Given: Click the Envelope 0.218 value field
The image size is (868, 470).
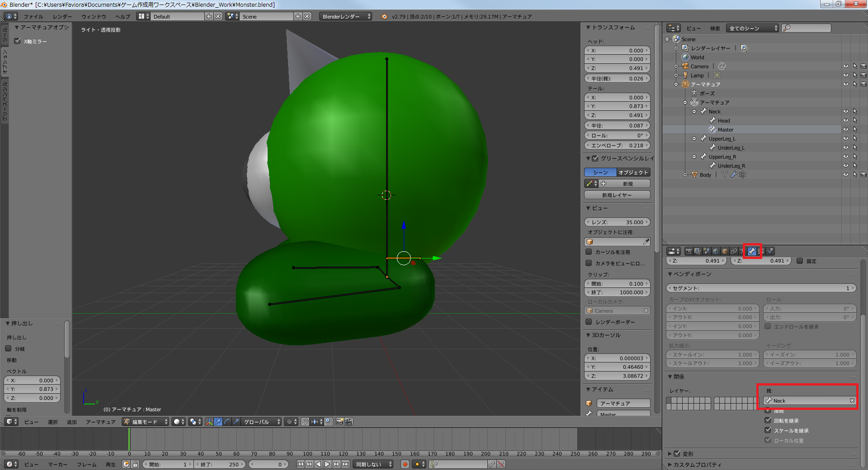Looking at the screenshot, I should [617, 145].
